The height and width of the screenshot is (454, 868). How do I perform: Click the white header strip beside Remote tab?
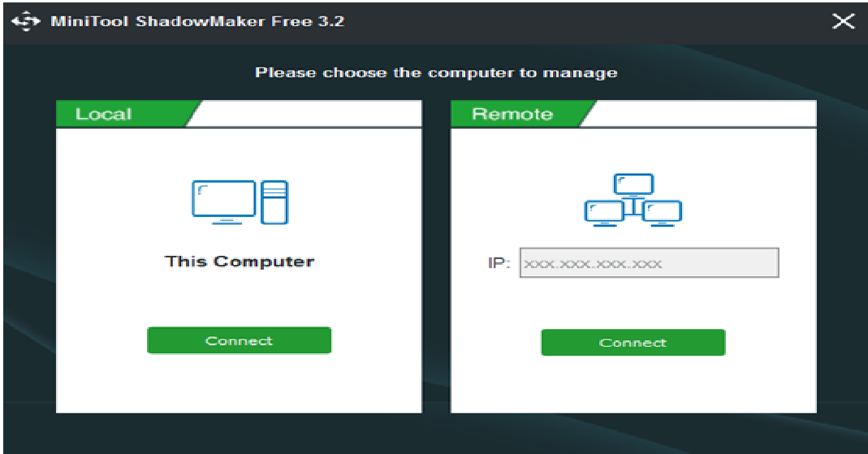(702, 114)
